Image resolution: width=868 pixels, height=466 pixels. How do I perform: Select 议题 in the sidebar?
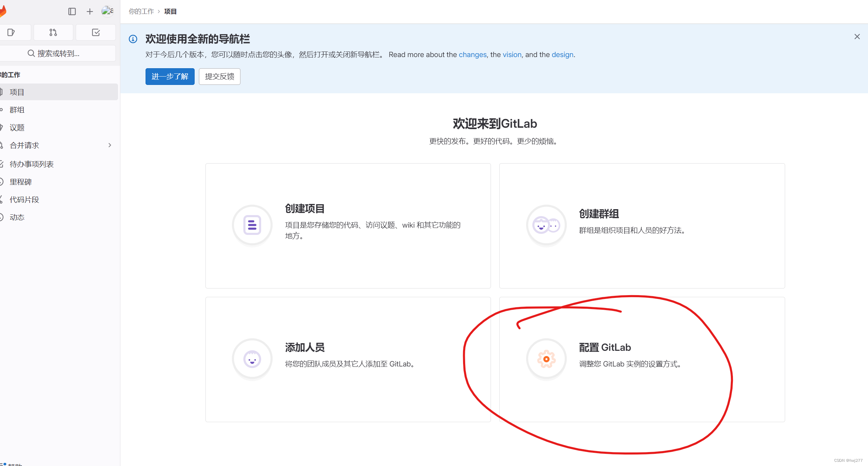tap(59, 127)
